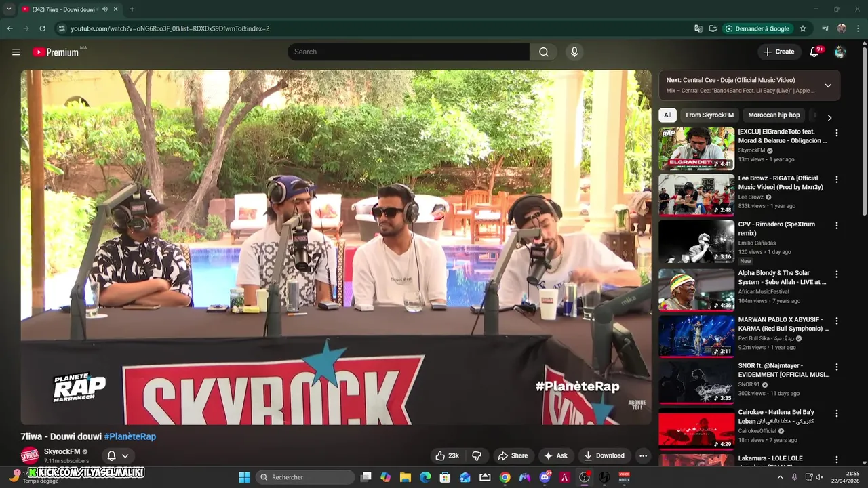This screenshot has width=868, height=488.
Task: Reload the page in browser toolbar
Action: coord(42,28)
